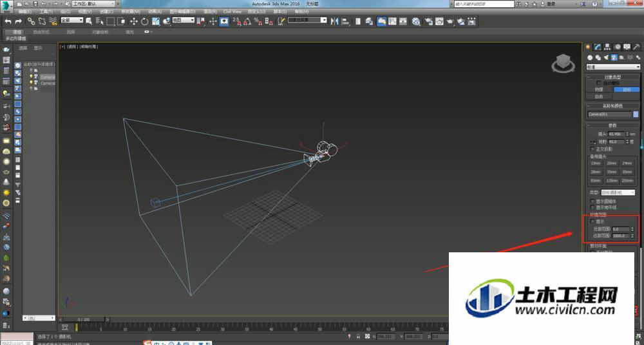
Task: Click the Camera001 name input field
Action: pyautogui.click(x=609, y=114)
